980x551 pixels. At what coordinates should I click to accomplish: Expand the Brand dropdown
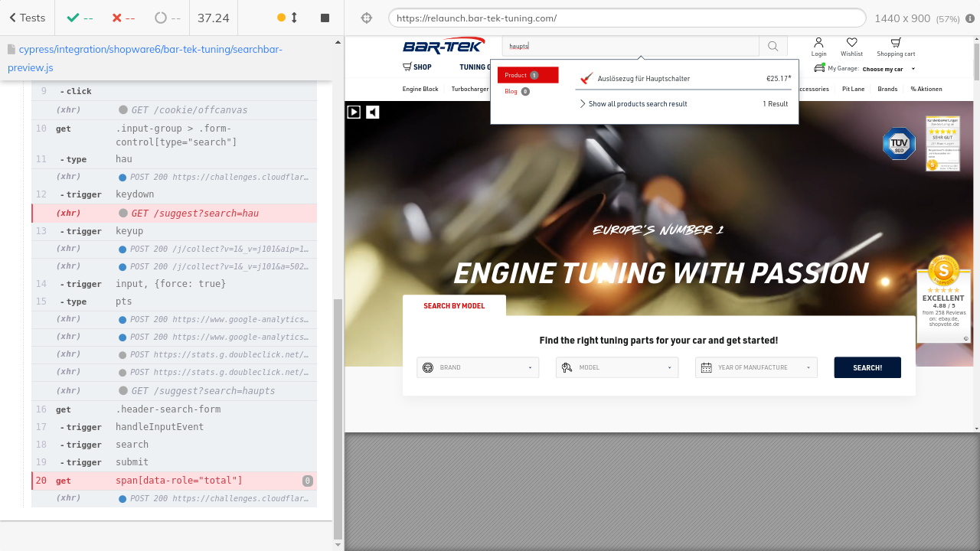[478, 367]
